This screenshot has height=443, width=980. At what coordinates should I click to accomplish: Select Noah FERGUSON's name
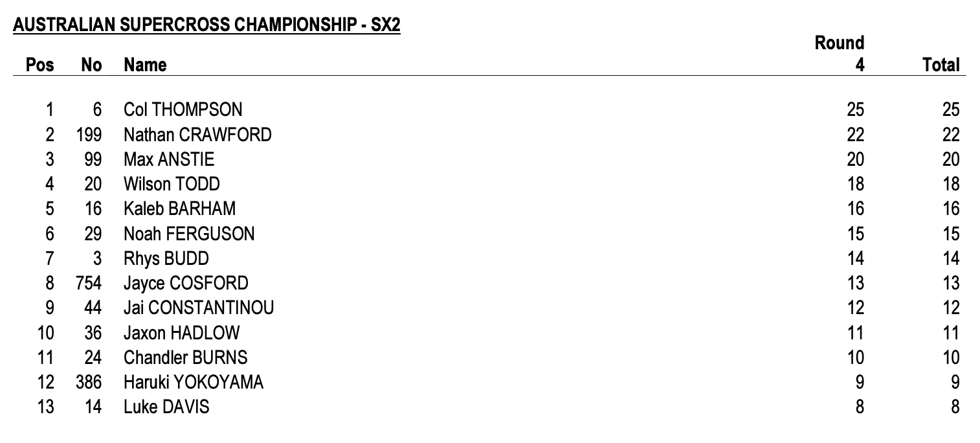point(189,233)
